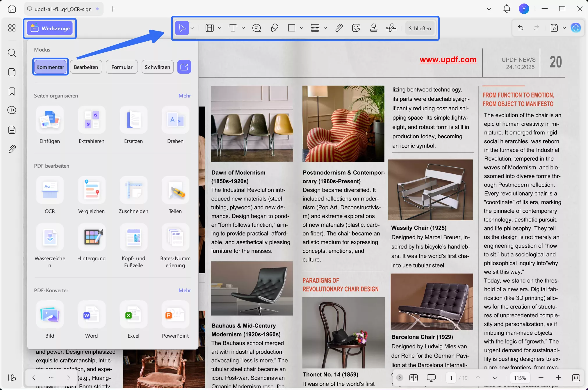
Task: Click Mehr next to PDF-Konverter
Action: 185,290
